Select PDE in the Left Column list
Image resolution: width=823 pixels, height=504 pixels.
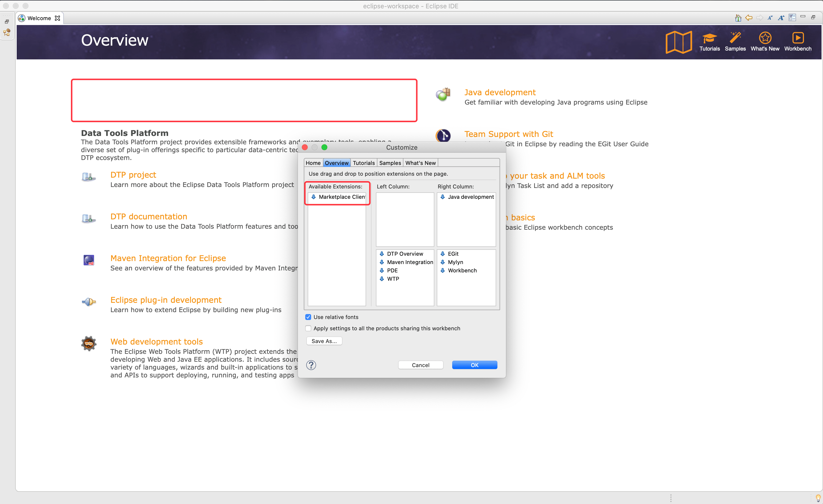405,270
